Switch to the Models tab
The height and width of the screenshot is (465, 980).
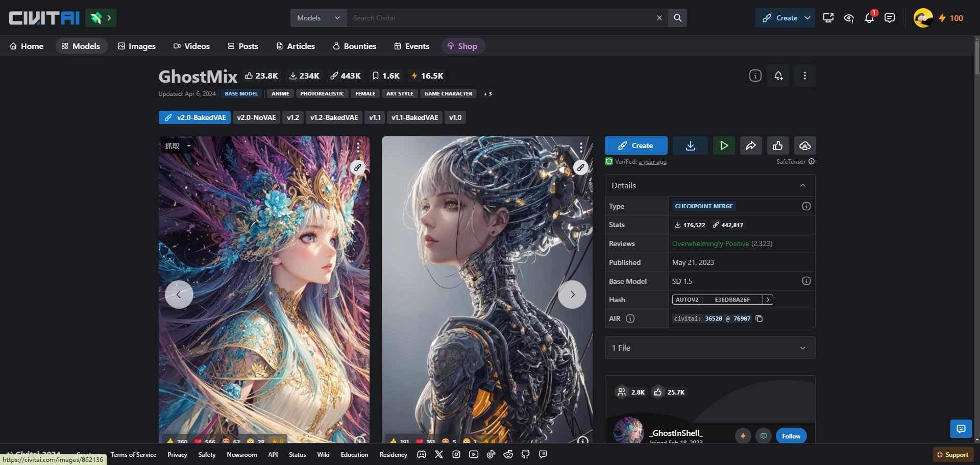click(x=81, y=46)
